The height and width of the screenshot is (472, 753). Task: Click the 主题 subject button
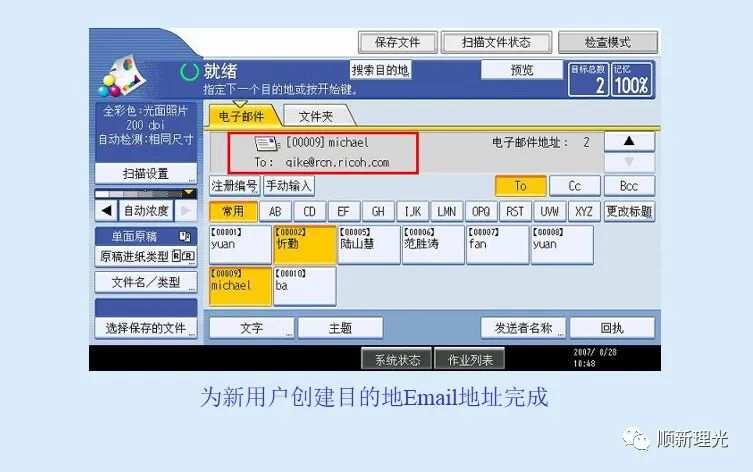(340, 328)
